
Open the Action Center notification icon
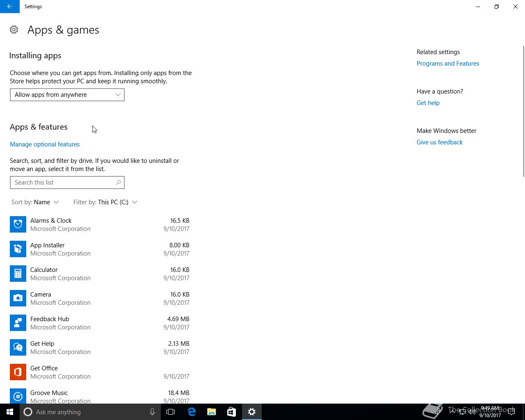(511, 412)
